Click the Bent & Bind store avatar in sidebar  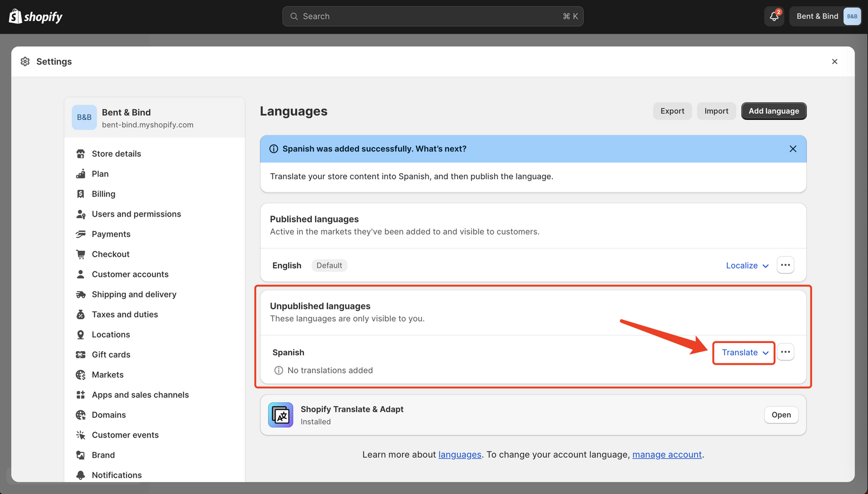pos(84,117)
